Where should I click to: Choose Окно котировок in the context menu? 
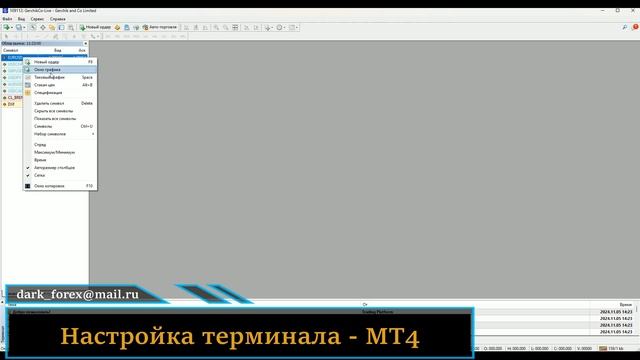(x=60, y=186)
